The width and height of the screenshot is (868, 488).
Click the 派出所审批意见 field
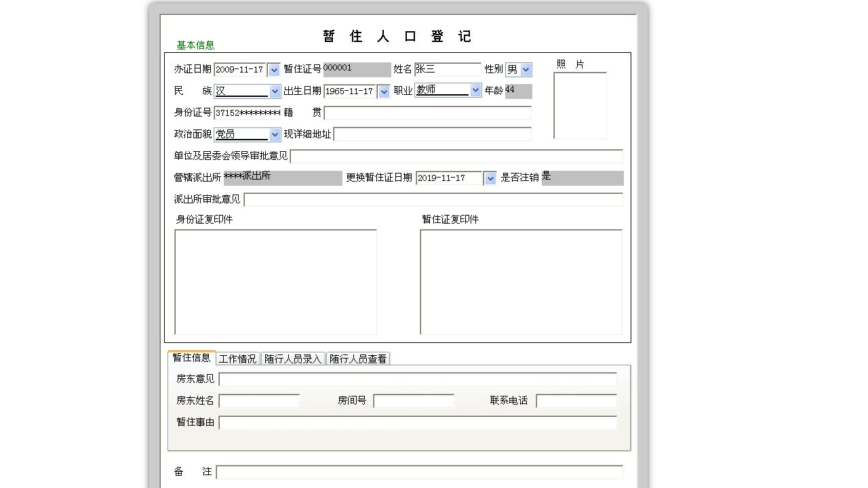pyautogui.click(x=434, y=199)
